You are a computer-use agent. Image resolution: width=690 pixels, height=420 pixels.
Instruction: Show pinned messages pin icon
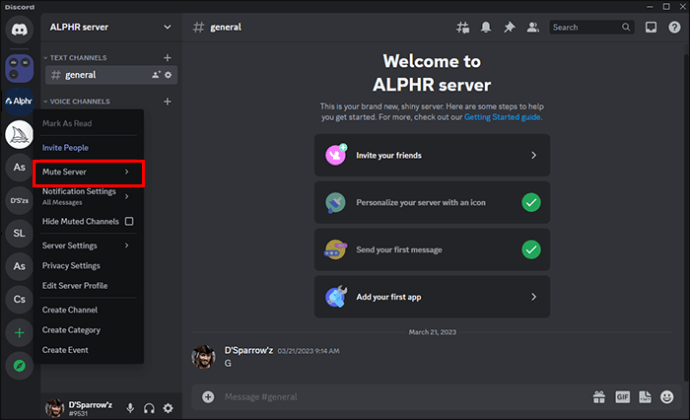pos(509,27)
